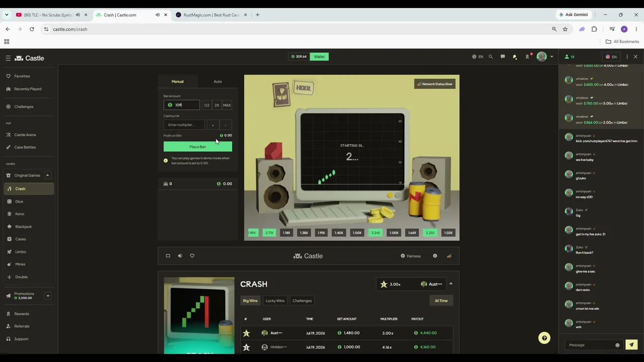Open the Wallet
The image size is (644, 362).
(x=319, y=57)
